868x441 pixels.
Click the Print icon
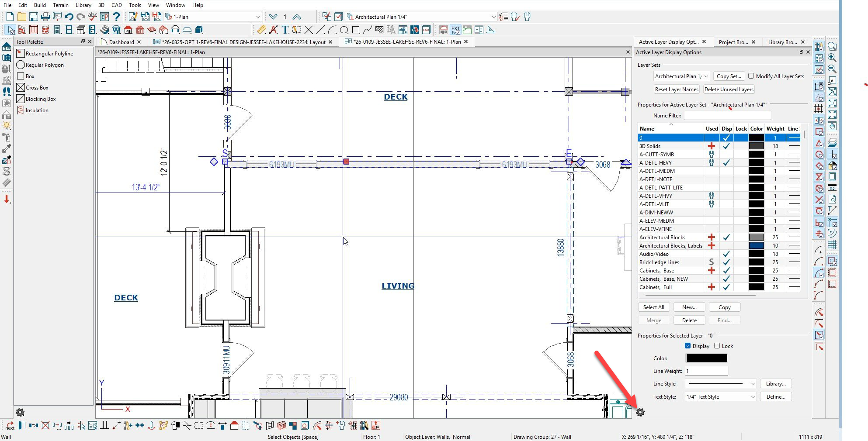pos(45,17)
